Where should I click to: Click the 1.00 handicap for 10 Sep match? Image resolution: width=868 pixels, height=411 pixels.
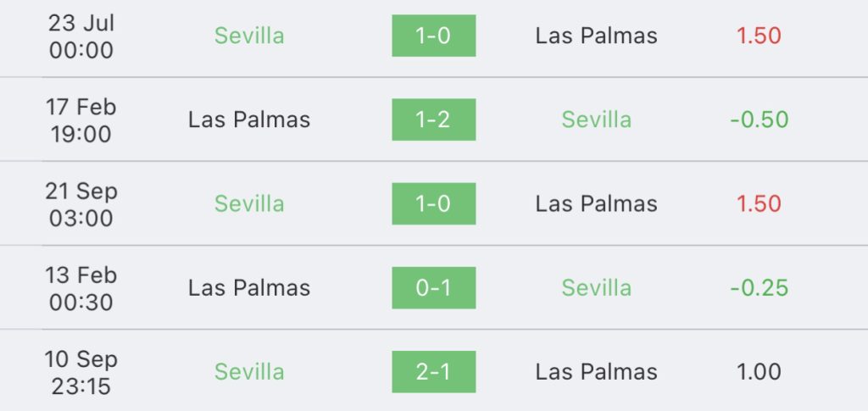(759, 372)
